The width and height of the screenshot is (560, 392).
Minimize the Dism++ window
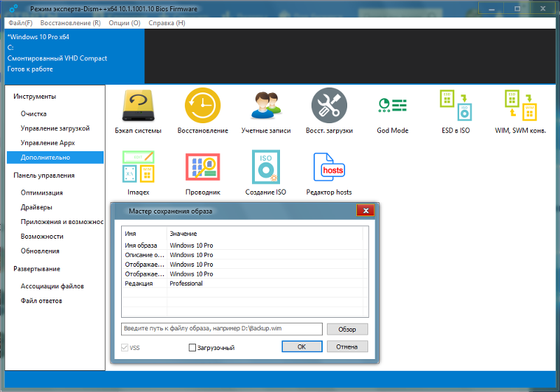click(x=491, y=8)
